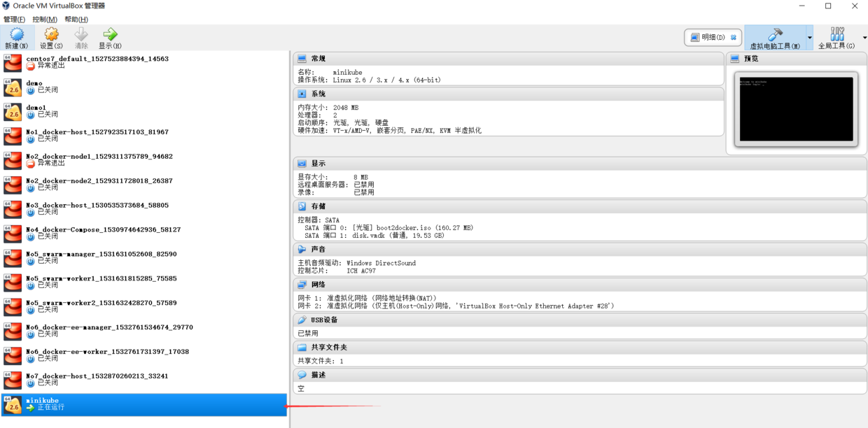868x428 pixels.
Task: Click the 声音 section speaker icon
Action: click(302, 249)
